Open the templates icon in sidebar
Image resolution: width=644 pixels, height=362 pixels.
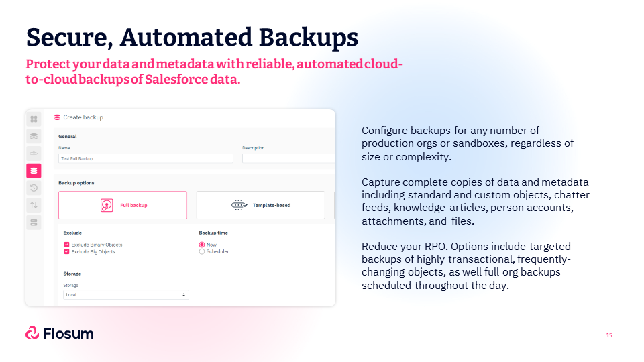[x=34, y=154]
